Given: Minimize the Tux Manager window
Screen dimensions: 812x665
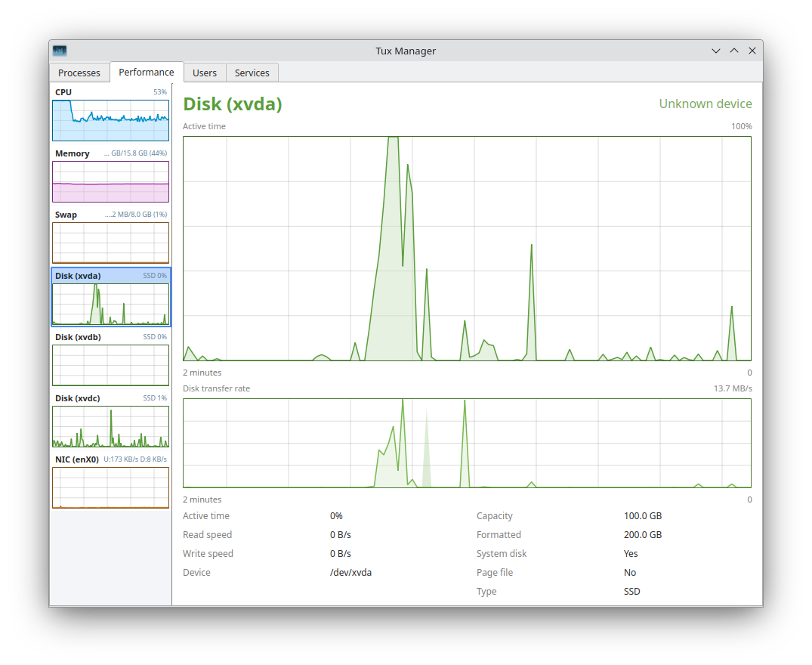Looking at the screenshot, I should point(715,51).
